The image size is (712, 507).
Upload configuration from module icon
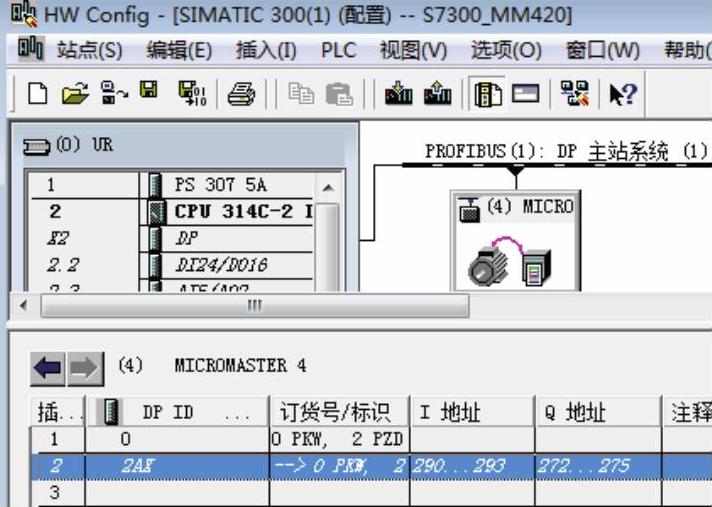click(x=437, y=93)
